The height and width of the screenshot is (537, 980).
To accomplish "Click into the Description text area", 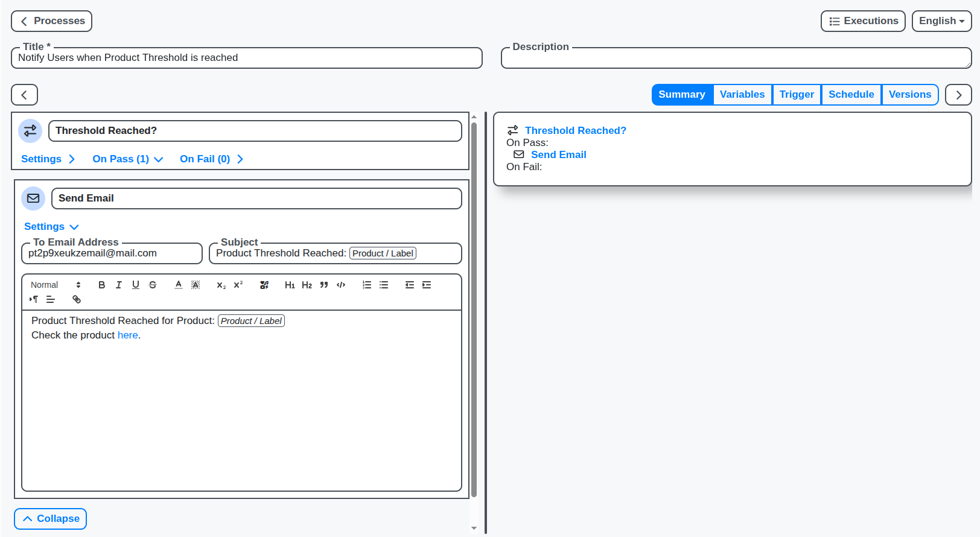I will (x=736, y=58).
